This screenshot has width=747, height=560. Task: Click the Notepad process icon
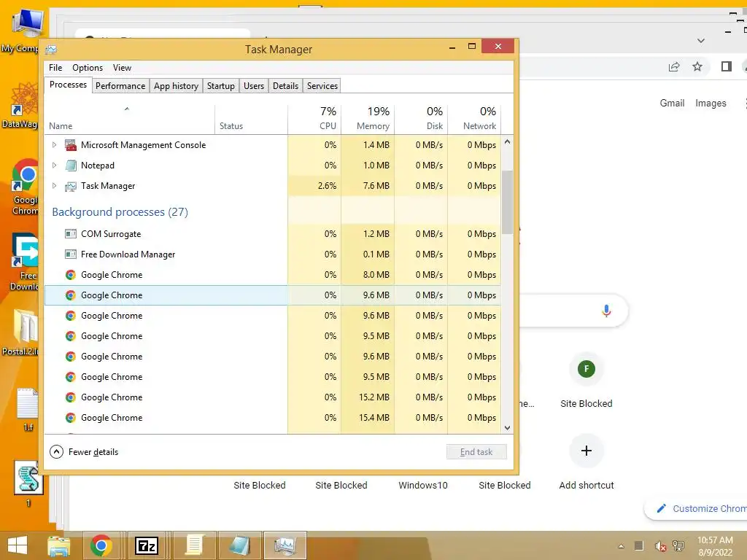pyautogui.click(x=71, y=166)
